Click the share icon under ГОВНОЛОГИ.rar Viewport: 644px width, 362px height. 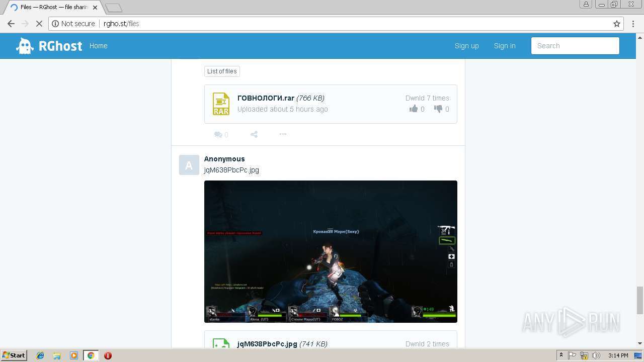click(x=254, y=134)
